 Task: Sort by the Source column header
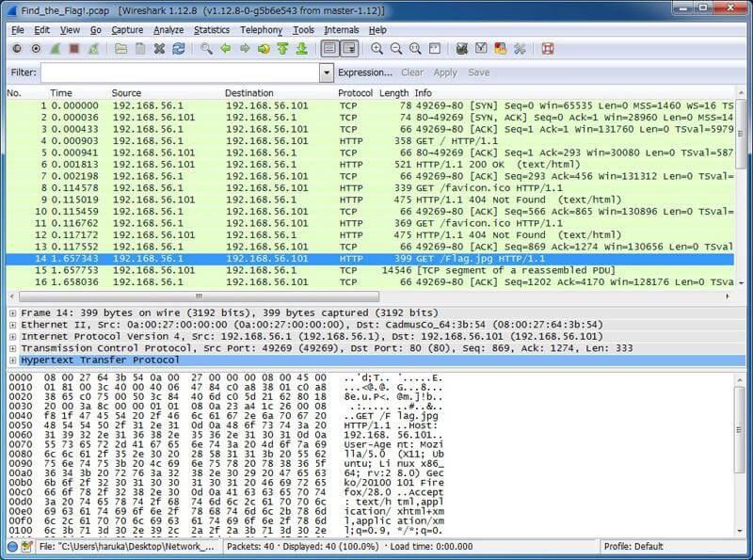click(x=126, y=92)
